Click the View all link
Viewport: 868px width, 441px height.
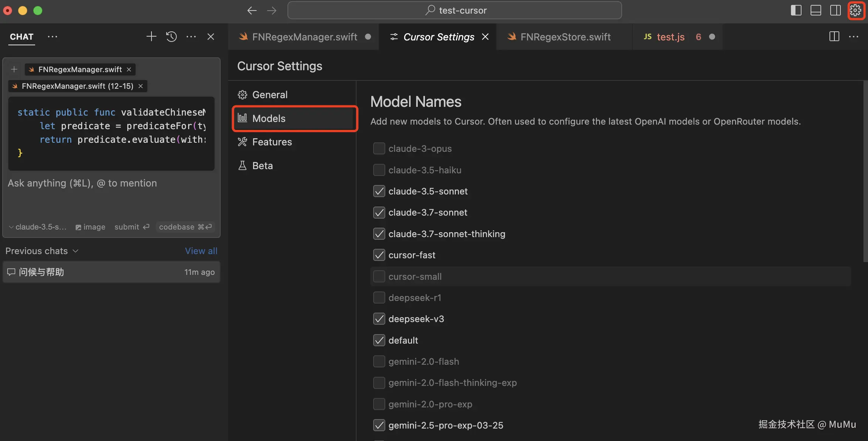[x=201, y=251]
